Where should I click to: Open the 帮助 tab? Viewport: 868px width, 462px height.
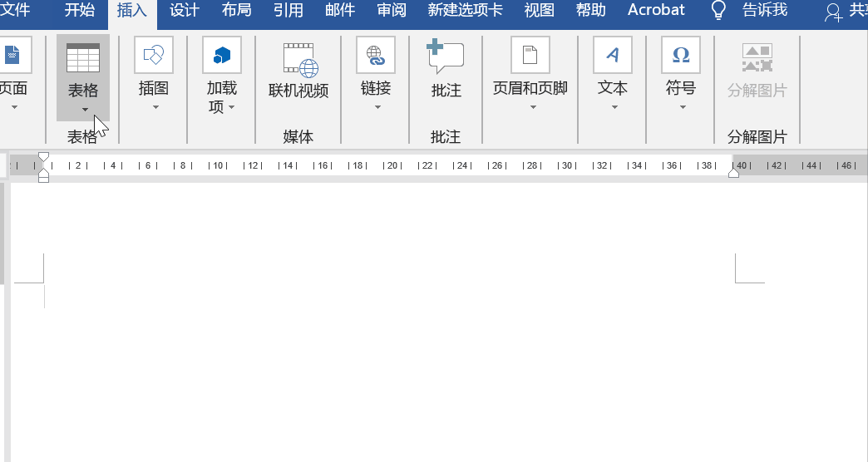tap(590, 10)
